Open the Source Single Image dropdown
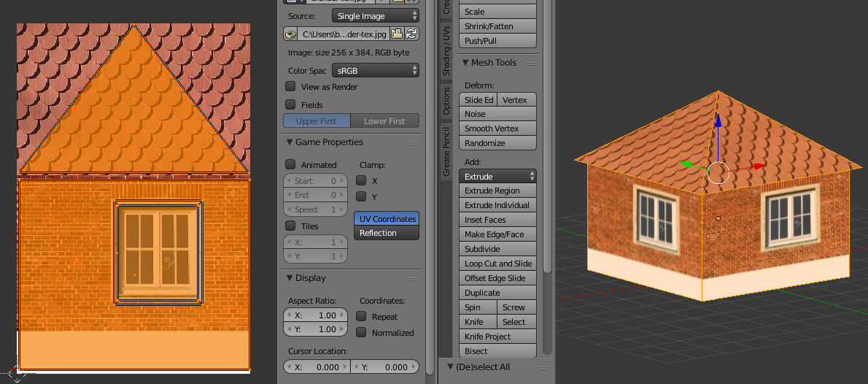The height and width of the screenshot is (384, 868). tap(376, 16)
